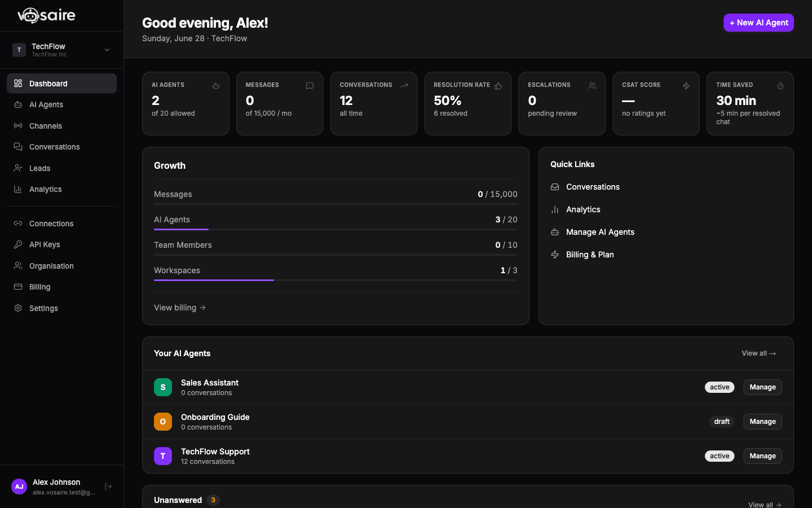Click the active badge for TechFlow Support
The height and width of the screenshot is (508, 812).
coord(720,456)
